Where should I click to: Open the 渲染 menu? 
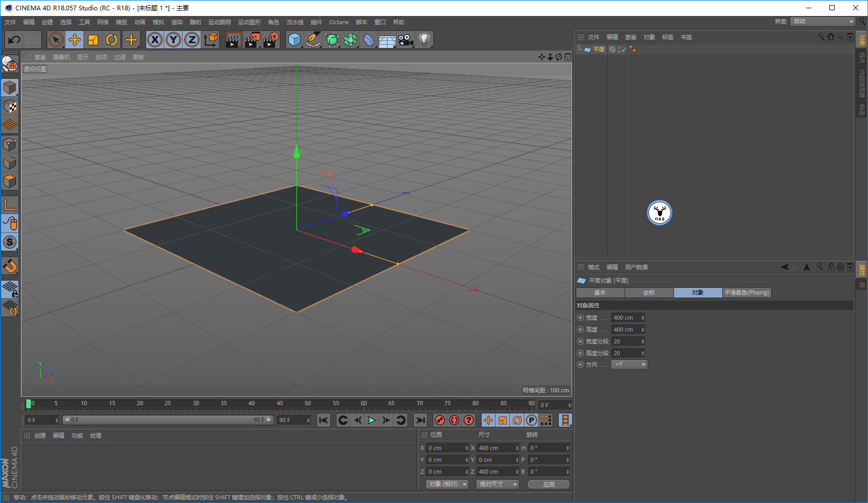click(x=177, y=22)
